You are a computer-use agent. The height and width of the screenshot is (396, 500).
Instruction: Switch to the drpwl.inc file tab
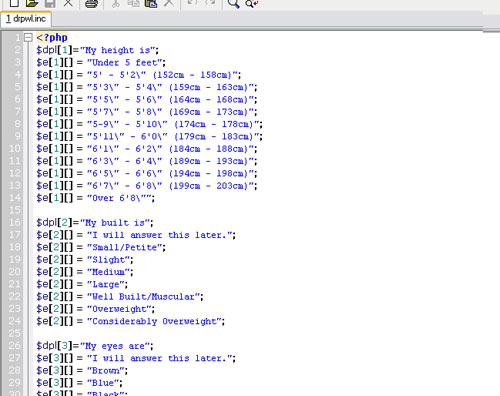pyautogui.click(x=26, y=19)
